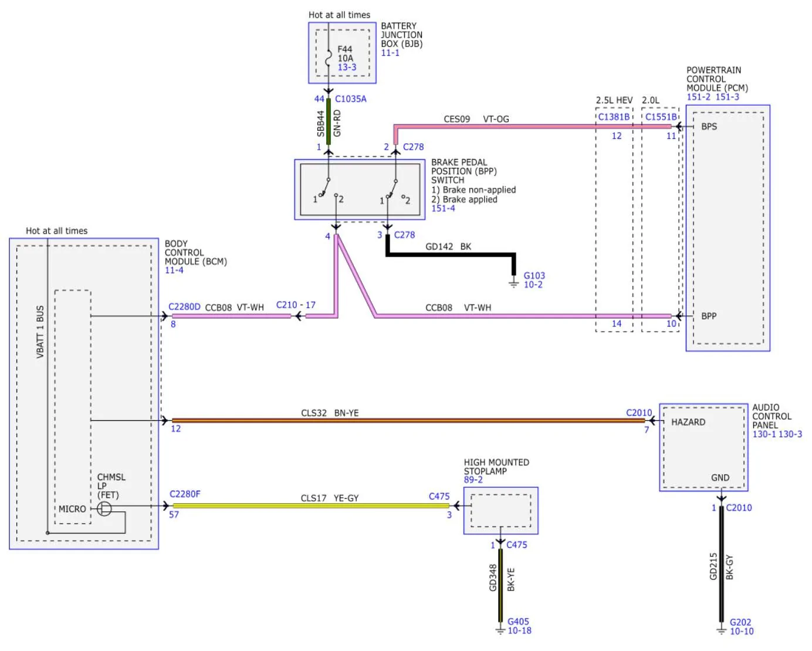
Task: Click the CHMSL LP FET circle symbol
Action: pyautogui.click(x=104, y=508)
